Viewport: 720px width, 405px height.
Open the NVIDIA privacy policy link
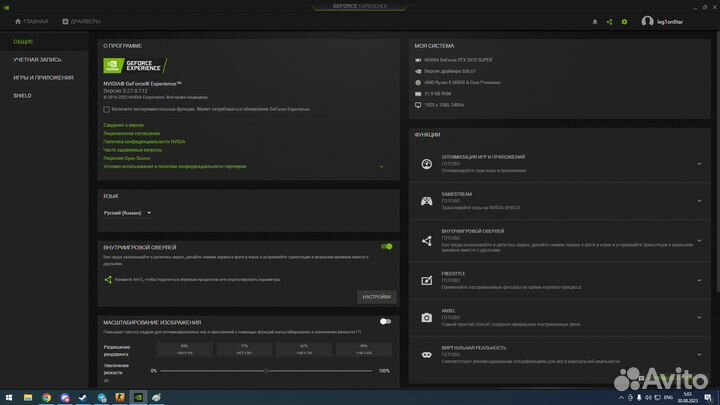pos(145,141)
